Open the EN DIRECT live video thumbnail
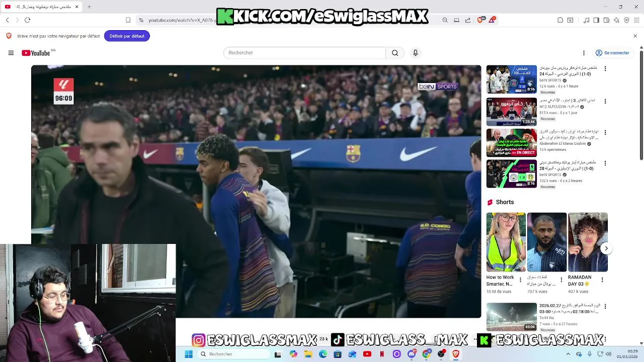The width and height of the screenshot is (644, 362). coord(512,143)
